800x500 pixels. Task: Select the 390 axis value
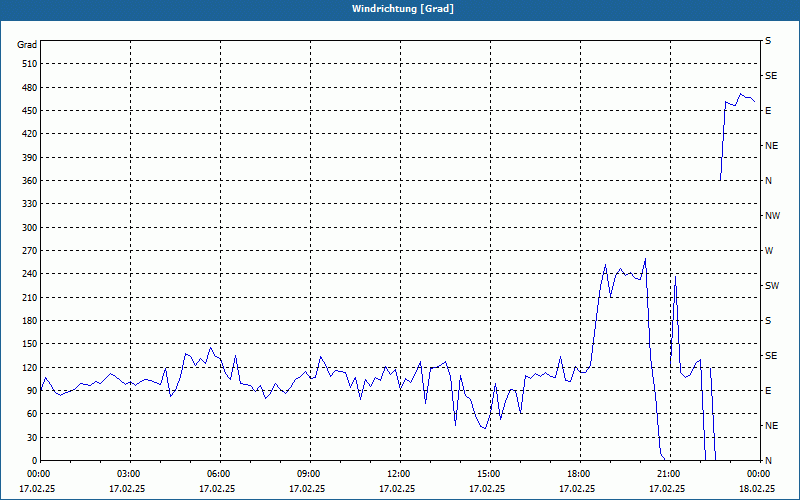point(30,157)
